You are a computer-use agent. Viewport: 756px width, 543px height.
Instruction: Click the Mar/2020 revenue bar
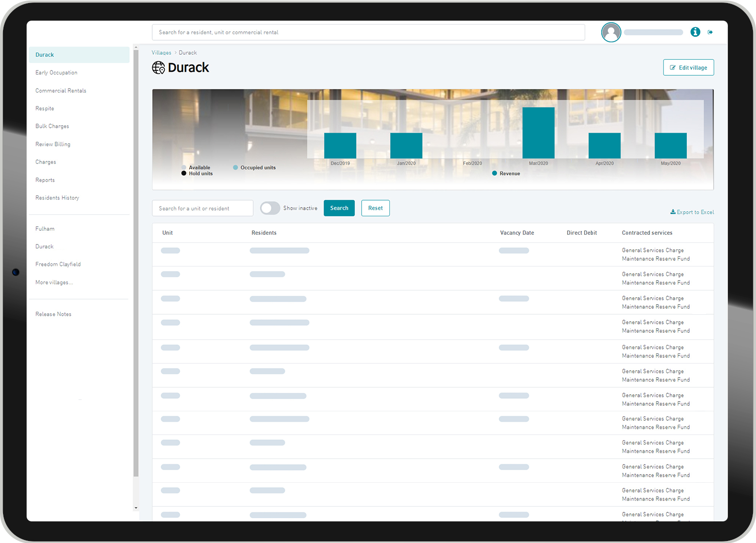coord(538,133)
